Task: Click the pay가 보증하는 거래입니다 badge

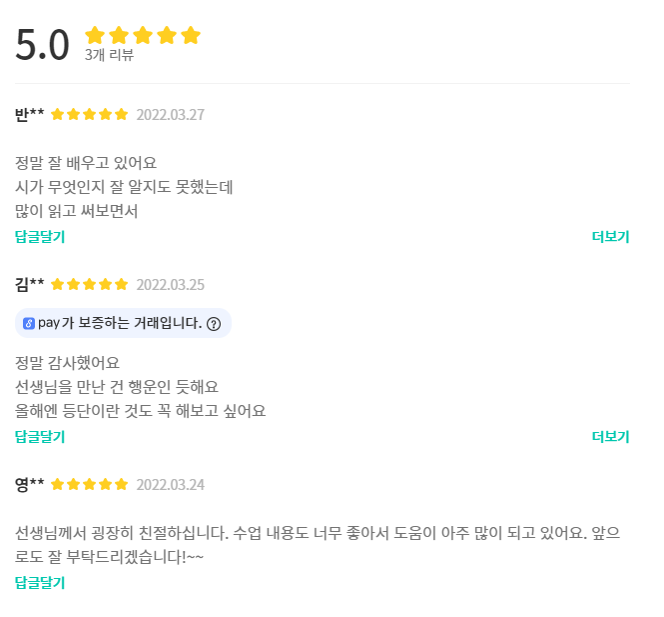Action: tap(120, 324)
